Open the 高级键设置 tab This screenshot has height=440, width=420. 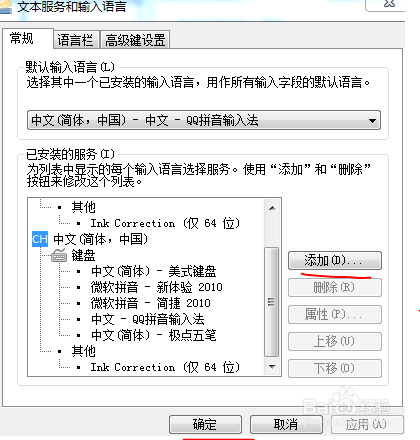(x=135, y=40)
